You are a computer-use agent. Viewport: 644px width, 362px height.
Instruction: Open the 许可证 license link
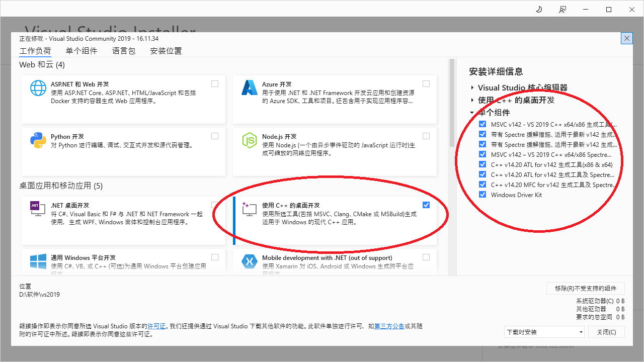tap(156, 326)
